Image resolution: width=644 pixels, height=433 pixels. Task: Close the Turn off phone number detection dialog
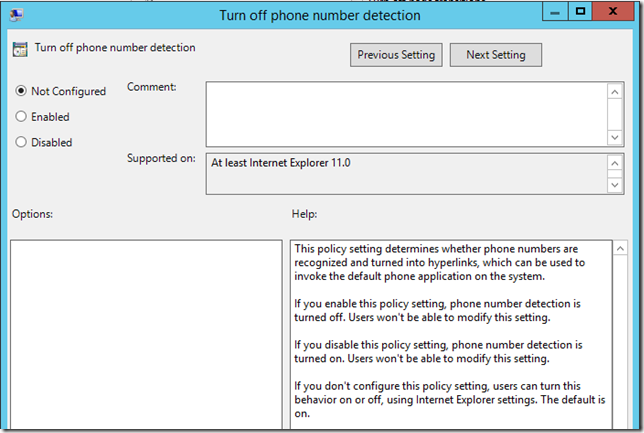(x=614, y=13)
